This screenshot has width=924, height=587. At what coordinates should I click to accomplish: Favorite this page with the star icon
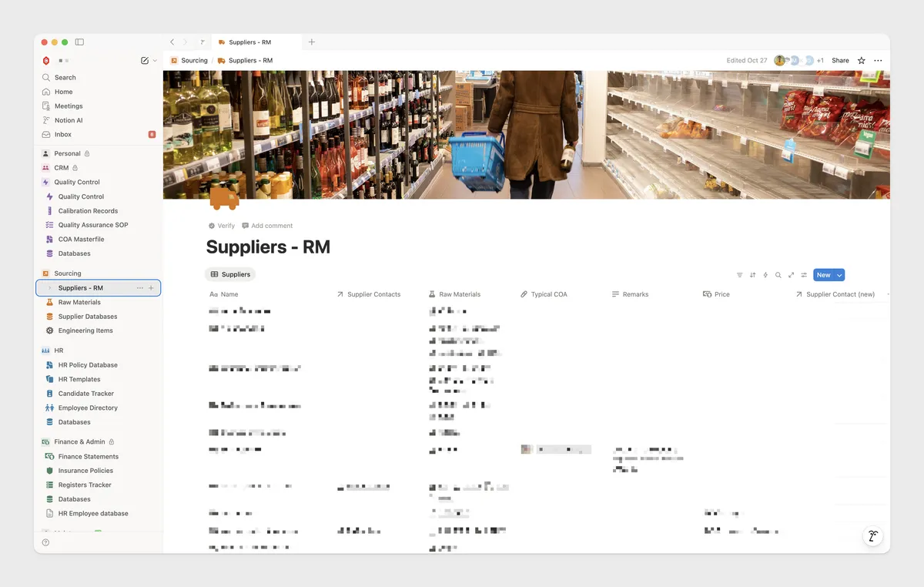(862, 60)
